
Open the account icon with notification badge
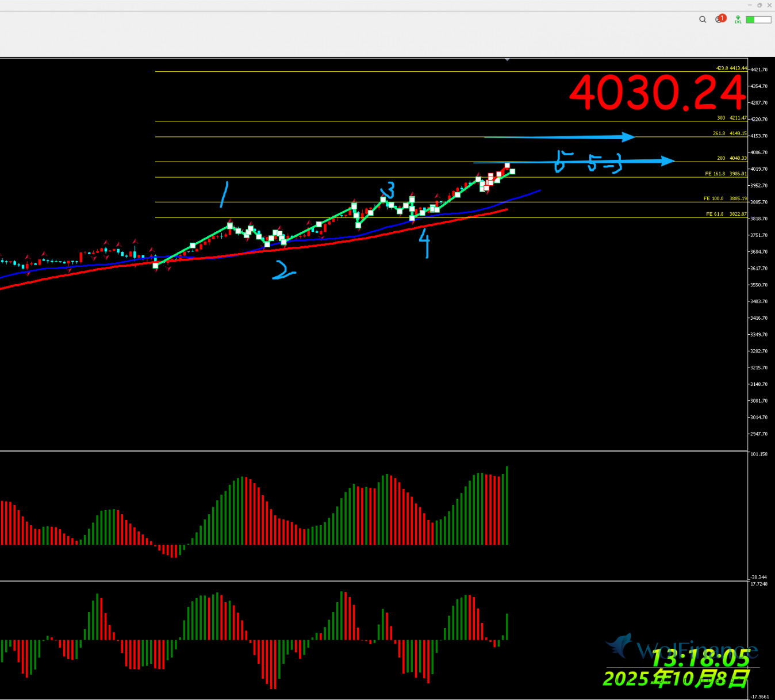tap(720, 19)
